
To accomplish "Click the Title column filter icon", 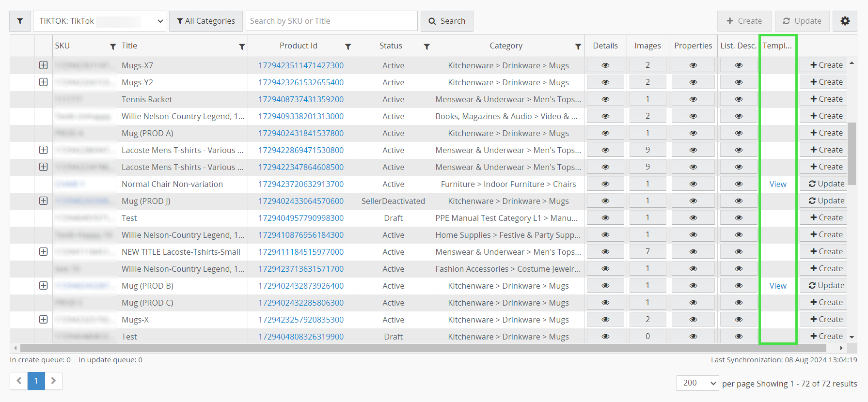I will point(242,46).
